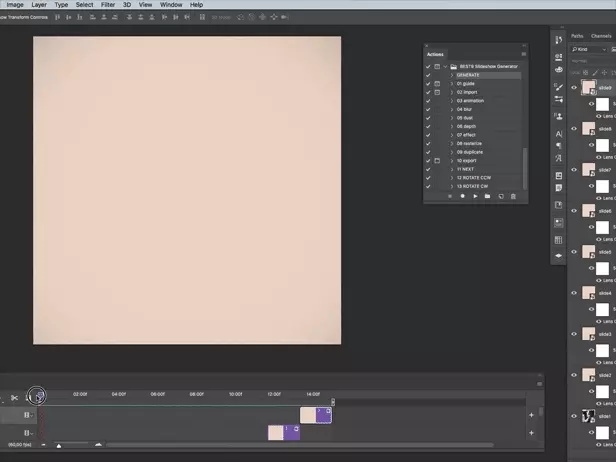Toggle checkmark for GENERATE action
Screen dimensions: 616x462
[x=428, y=75]
